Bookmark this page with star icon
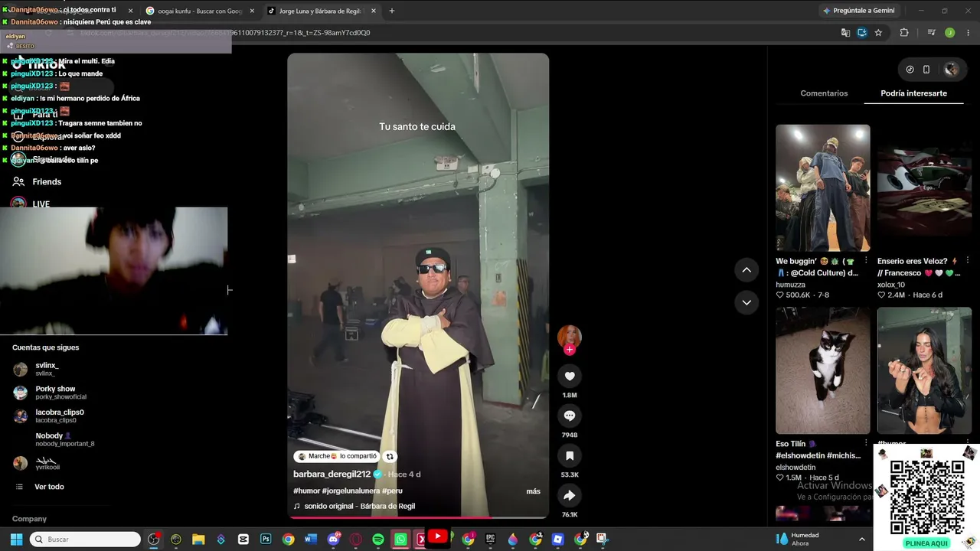 878,33
